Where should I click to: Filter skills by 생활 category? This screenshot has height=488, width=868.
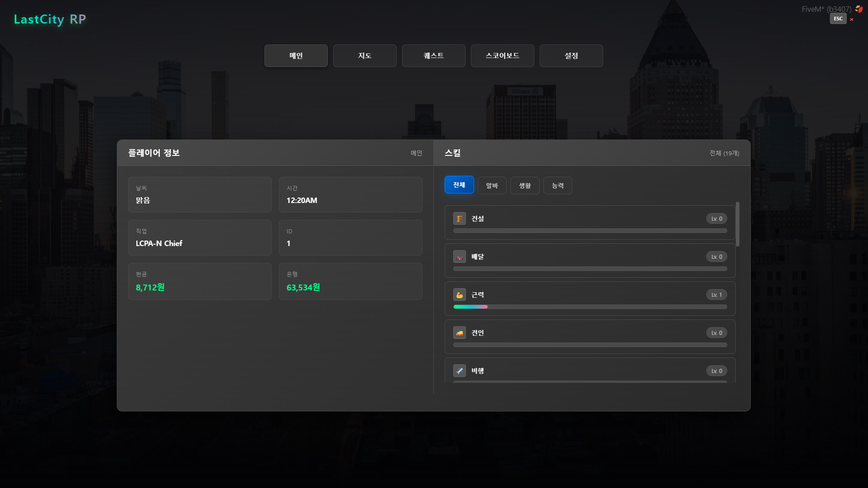pyautogui.click(x=525, y=186)
